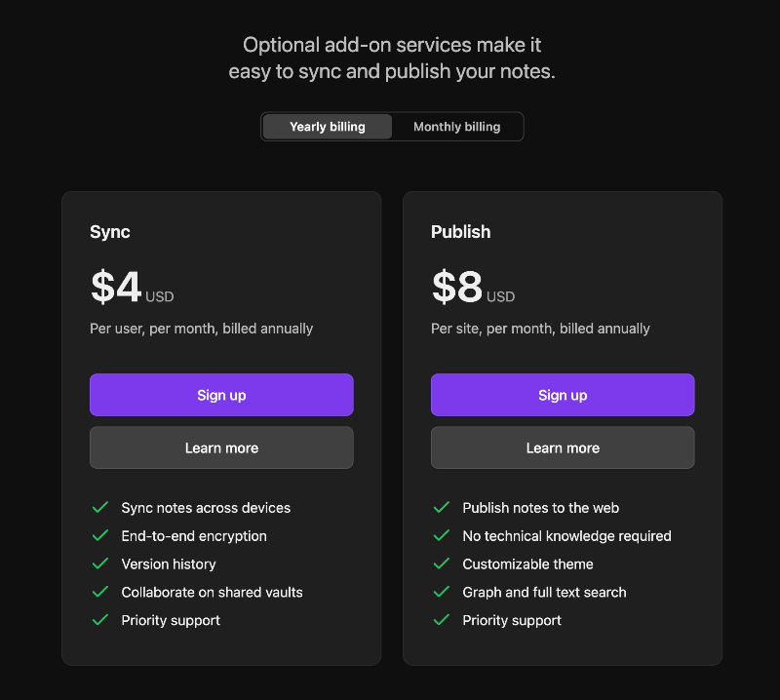Sign up for the Sync service
Viewport: 780px width, 700px height.
coord(221,395)
